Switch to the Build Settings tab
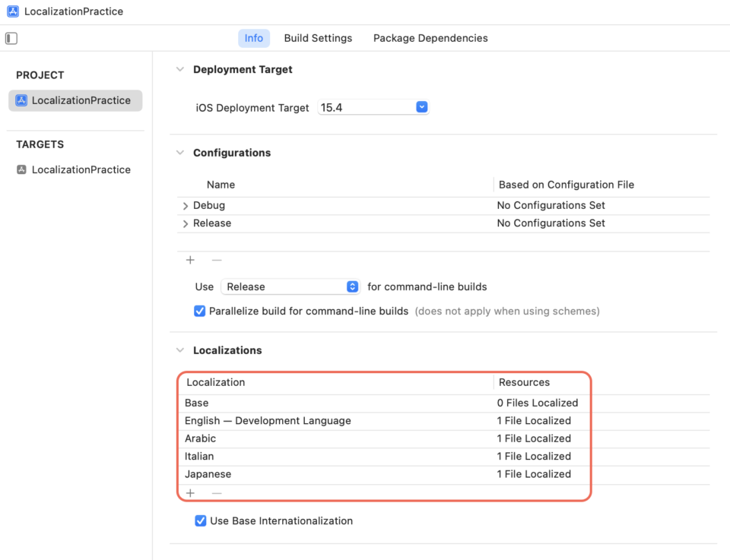730x560 pixels. (x=318, y=38)
